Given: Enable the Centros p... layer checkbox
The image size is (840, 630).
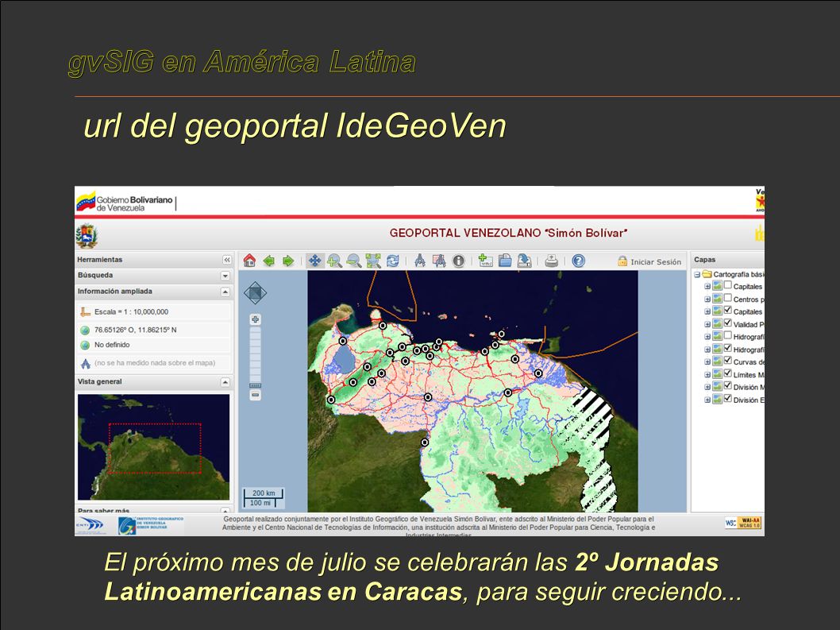Looking at the screenshot, I should (x=727, y=298).
